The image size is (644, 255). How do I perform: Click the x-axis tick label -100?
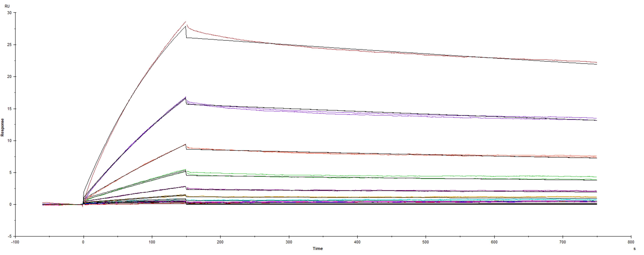coord(15,242)
